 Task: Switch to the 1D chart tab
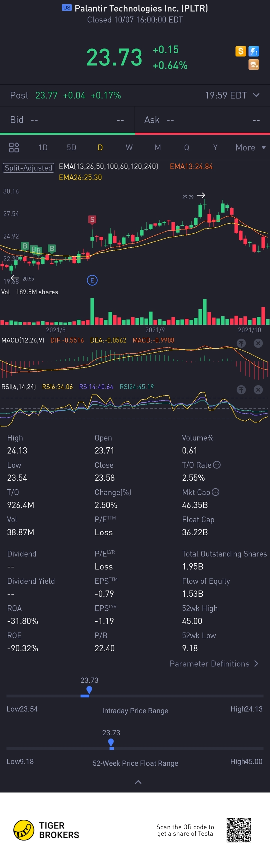tap(43, 147)
